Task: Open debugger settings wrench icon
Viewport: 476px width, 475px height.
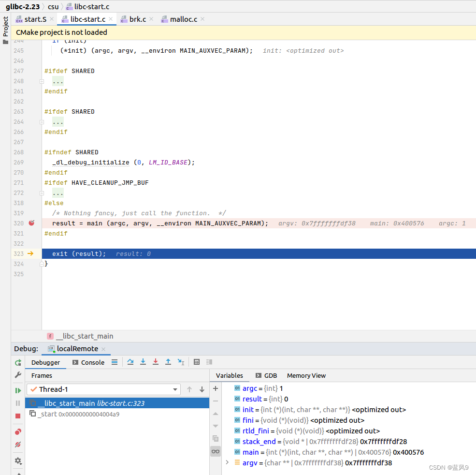Action: 18,375
